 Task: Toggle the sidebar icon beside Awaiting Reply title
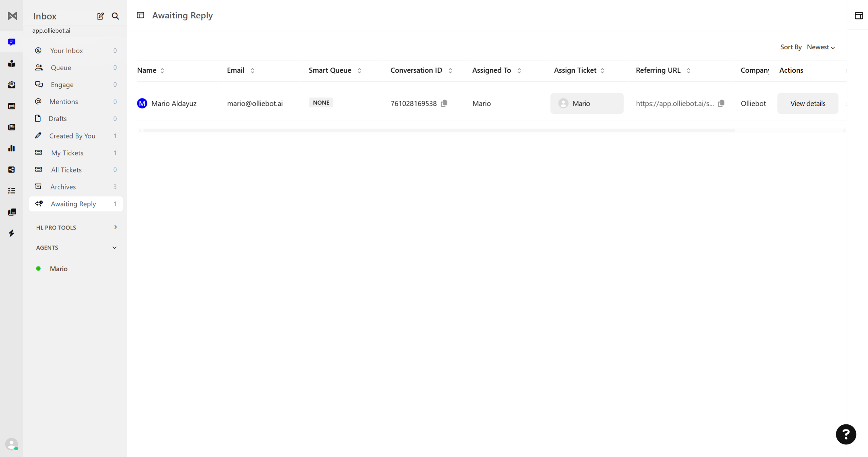click(140, 15)
